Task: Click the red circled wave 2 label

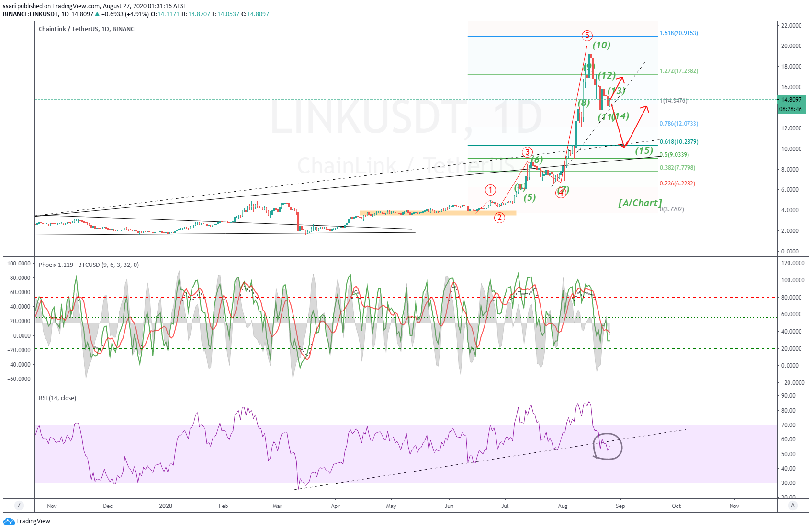Action: tap(499, 218)
